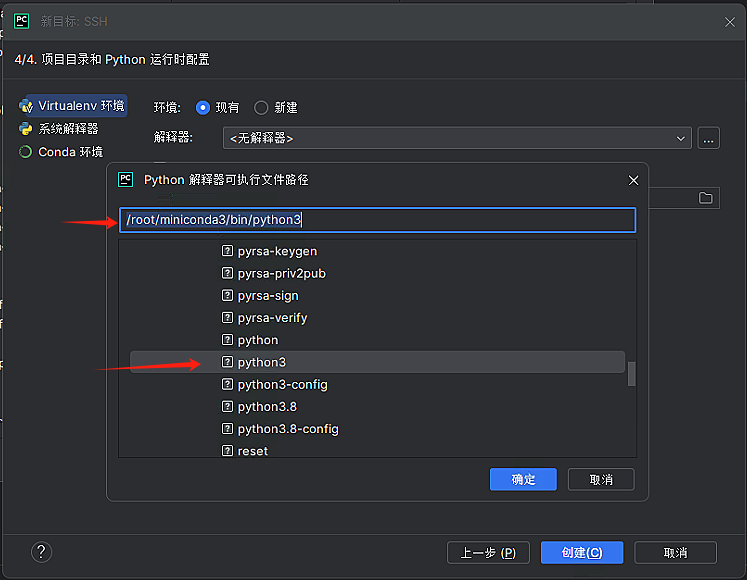Click the PyCharm logo in wizard title bar
The height and width of the screenshot is (580, 747).
coord(21,21)
